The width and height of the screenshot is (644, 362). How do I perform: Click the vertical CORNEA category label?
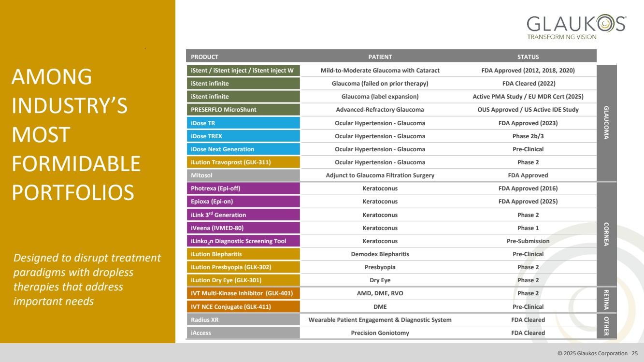(x=606, y=234)
